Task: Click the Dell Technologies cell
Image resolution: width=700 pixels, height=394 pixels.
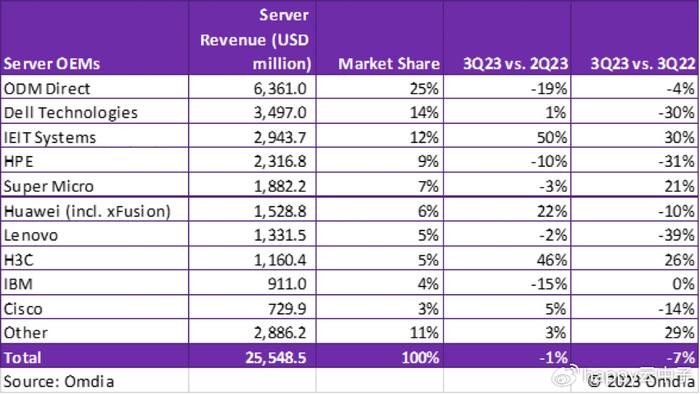Action: coord(95,112)
